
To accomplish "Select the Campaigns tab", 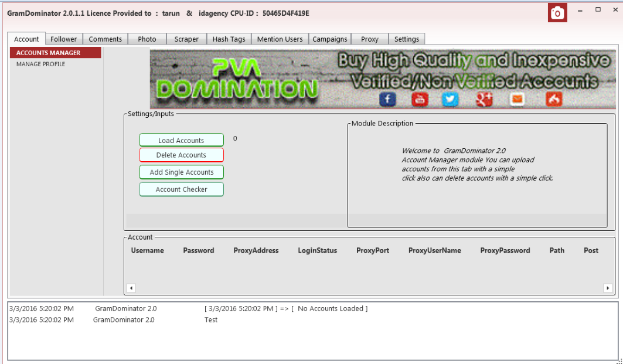I will tap(330, 39).
